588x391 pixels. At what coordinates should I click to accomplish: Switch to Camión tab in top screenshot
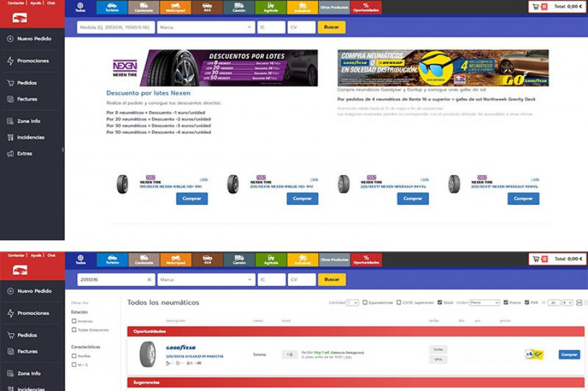(x=239, y=7)
